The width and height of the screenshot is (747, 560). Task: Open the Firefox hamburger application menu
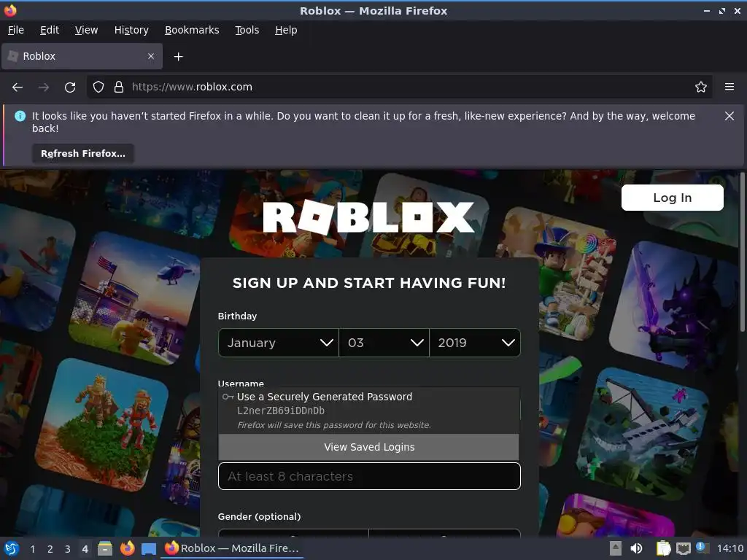(x=729, y=87)
